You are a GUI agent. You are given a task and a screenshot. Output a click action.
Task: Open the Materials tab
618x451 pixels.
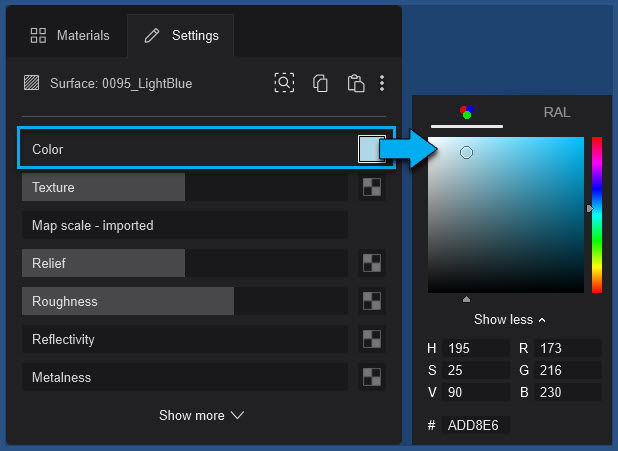click(x=70, y=36)
